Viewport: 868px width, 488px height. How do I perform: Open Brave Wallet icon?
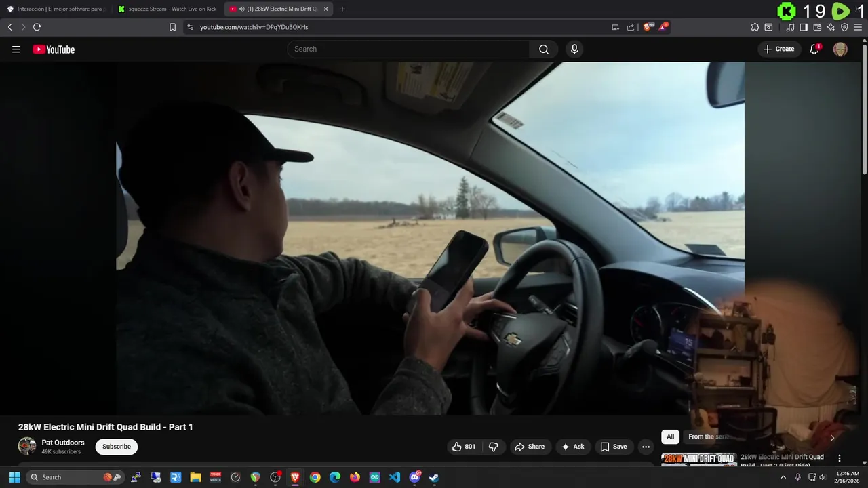tap(817, 27)
